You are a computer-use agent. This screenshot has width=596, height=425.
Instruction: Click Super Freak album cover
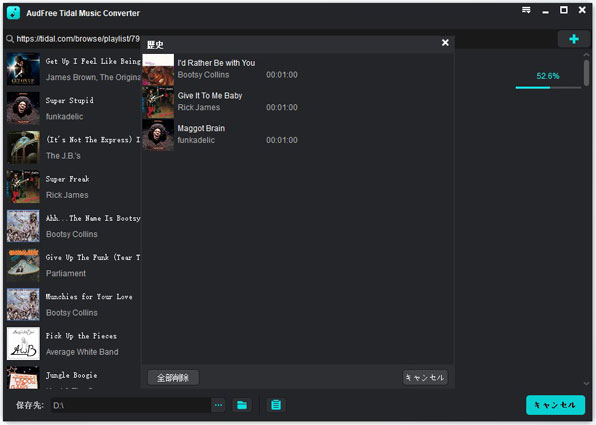23,187
